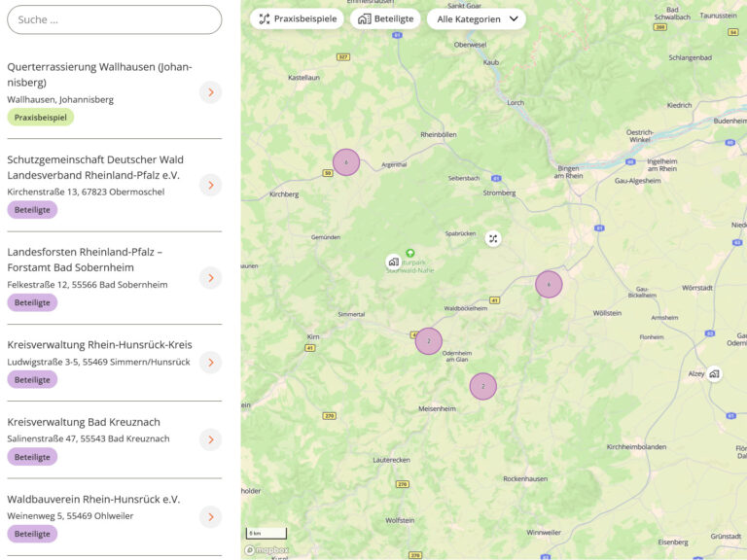747x560 pixels.
Task: Click Beteiligte tag under Landesforsten Rheinland-Pfalz
Action: pos(32,302)
